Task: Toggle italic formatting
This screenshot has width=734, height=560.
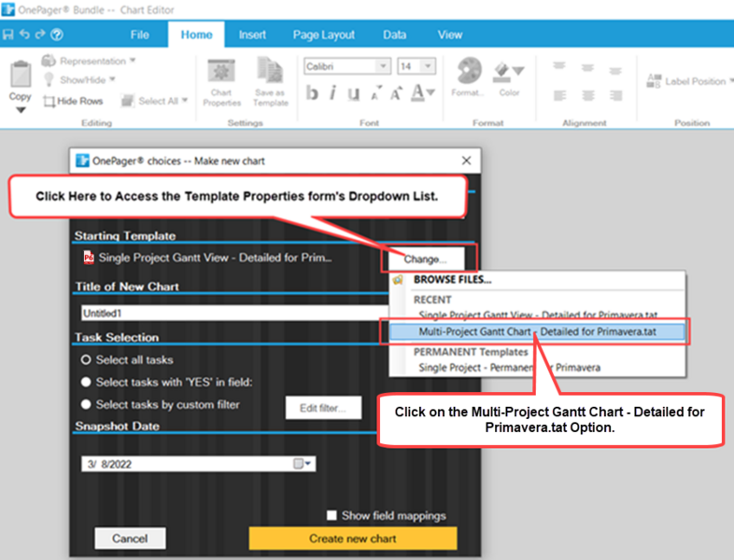Action: 332,93
